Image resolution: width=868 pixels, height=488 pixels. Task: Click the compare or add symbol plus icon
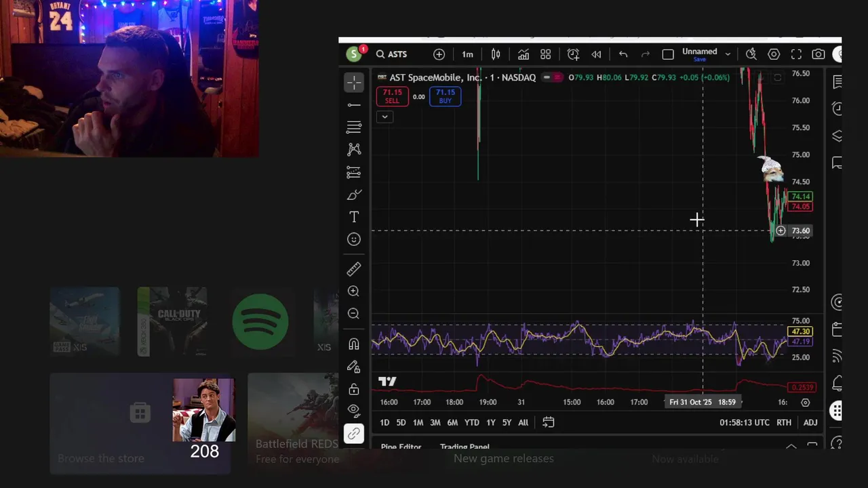pyautogui.click(x=439, y=54)
